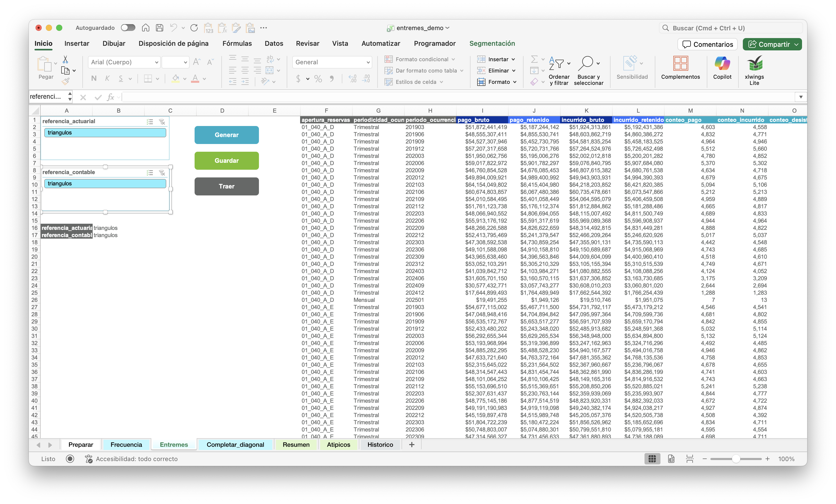Toggle multi-select on referencia_contable slicer
836x504 pixels.
pyautogui.click(x=150, y=173)
